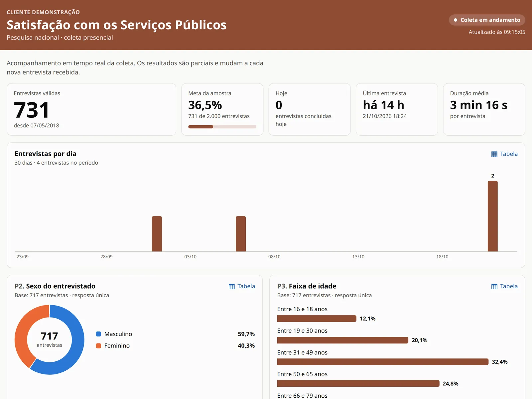Click the Entre 31 e 49 anos bar
The height and width of the screenshot is (399, 532).
click(383, 362)
